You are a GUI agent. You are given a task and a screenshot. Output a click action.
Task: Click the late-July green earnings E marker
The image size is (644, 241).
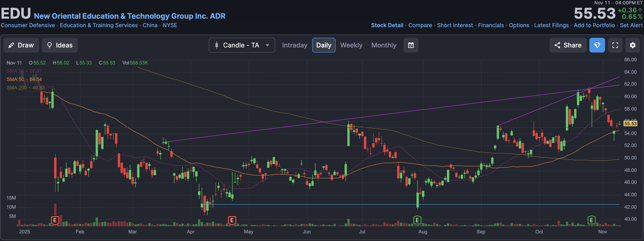[x=417, y=220]
